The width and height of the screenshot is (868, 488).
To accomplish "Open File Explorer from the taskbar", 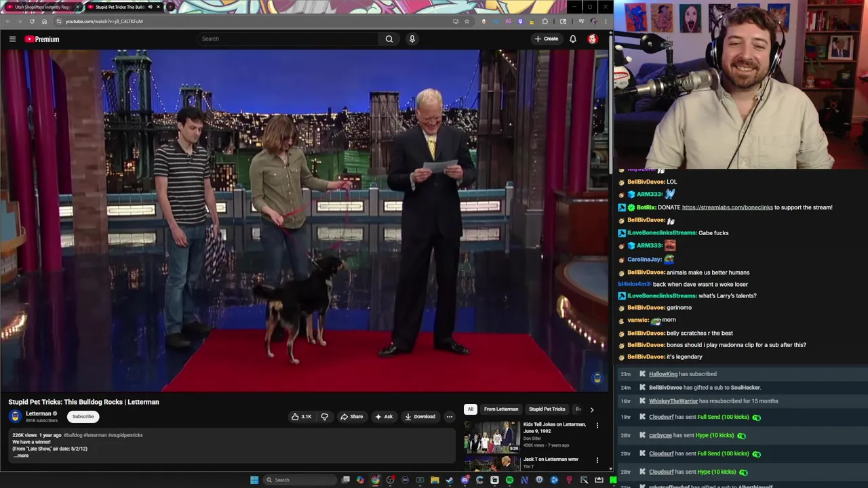I will 435,480.
